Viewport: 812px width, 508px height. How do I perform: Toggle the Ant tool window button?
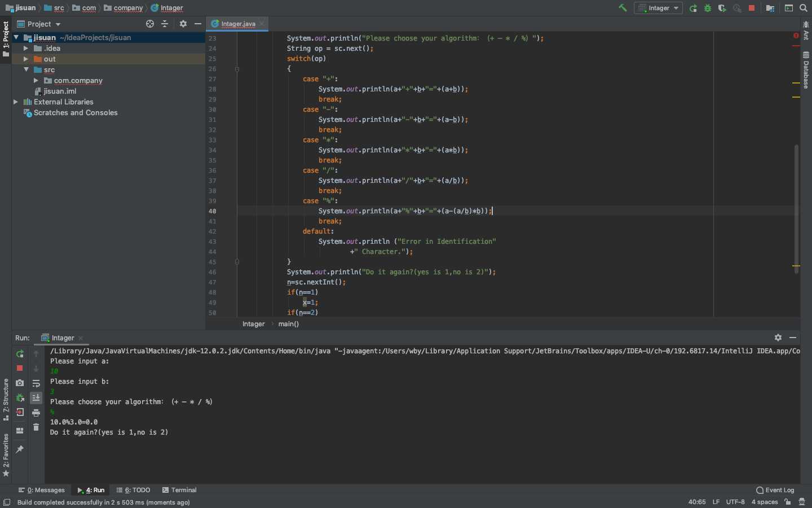[x=806, y=30]
